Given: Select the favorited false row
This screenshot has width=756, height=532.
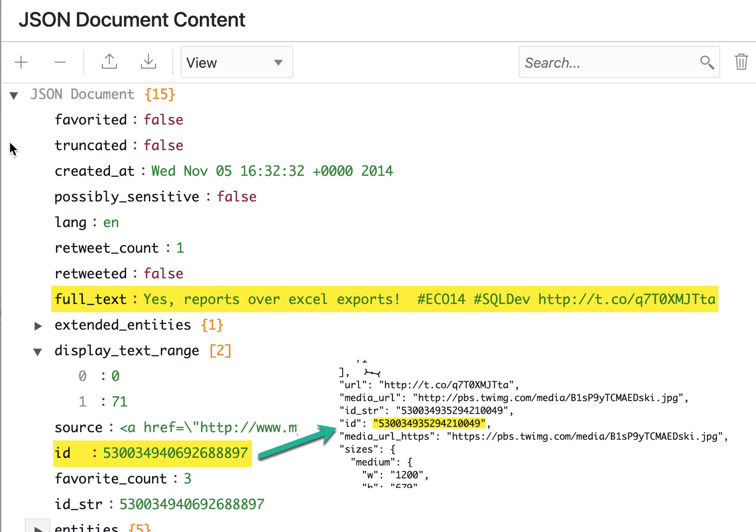Looking at the screenshot, I should 119,119.
